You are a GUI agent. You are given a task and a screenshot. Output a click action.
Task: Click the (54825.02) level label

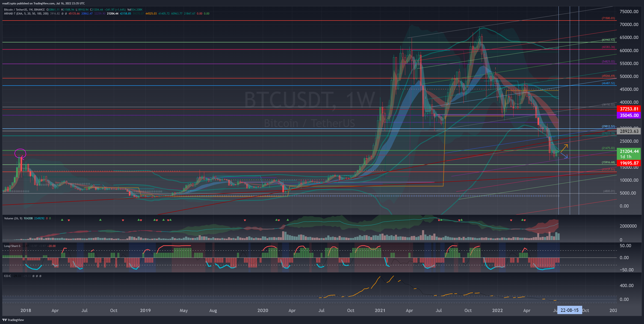[608, 62]
